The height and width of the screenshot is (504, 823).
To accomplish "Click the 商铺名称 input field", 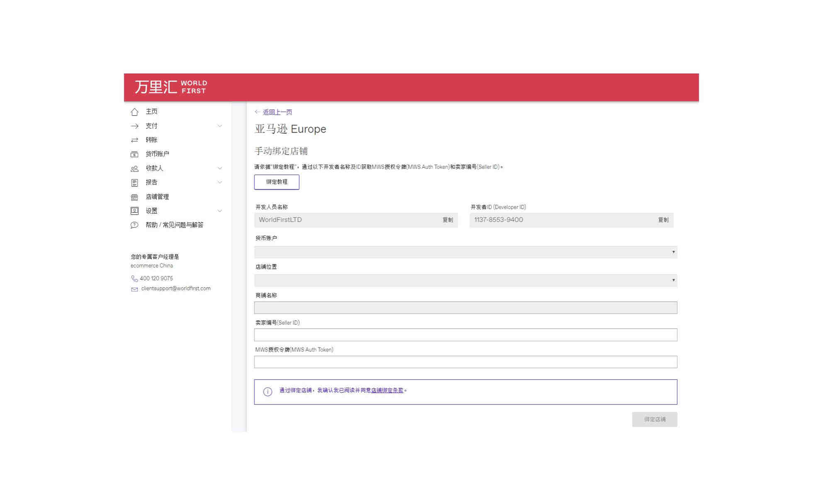I will pyautogui.click(x=465, y=308).
